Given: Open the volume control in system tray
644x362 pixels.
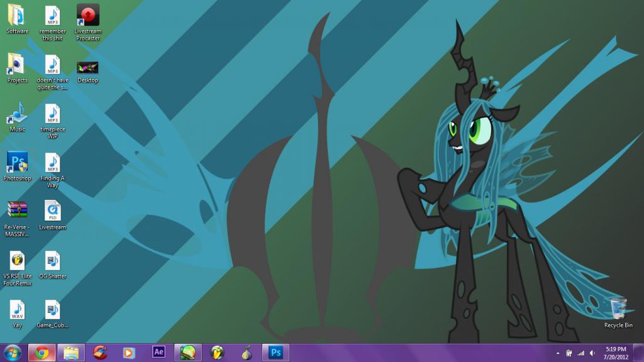Looking at the screenshot, I should pos(592,353).
